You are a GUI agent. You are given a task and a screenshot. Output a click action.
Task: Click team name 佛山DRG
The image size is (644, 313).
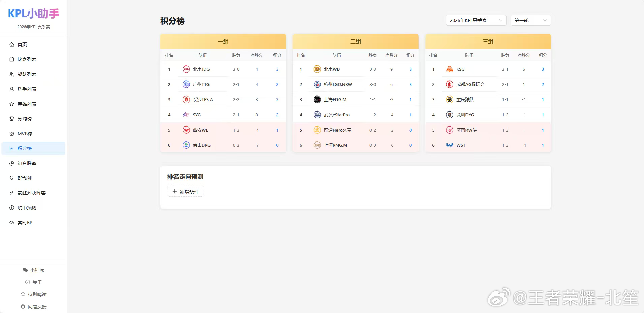pos(201,145)
